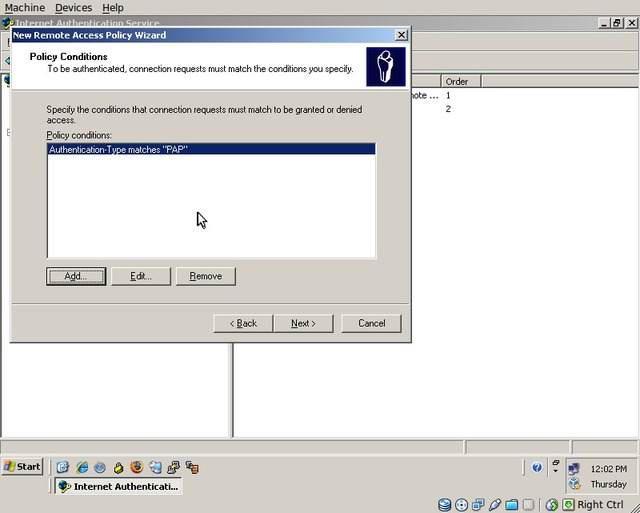
Task: Click the VirtualBox hard disk status icon
Action: pyautogui.click(x=444, y=505)
